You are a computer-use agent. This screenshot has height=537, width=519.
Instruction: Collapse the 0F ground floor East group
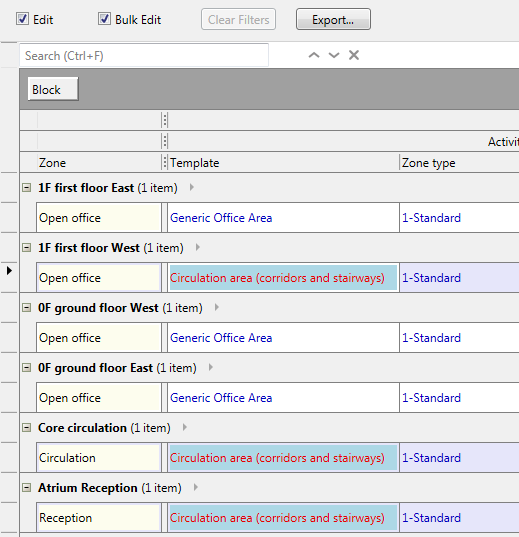(26, 367)
